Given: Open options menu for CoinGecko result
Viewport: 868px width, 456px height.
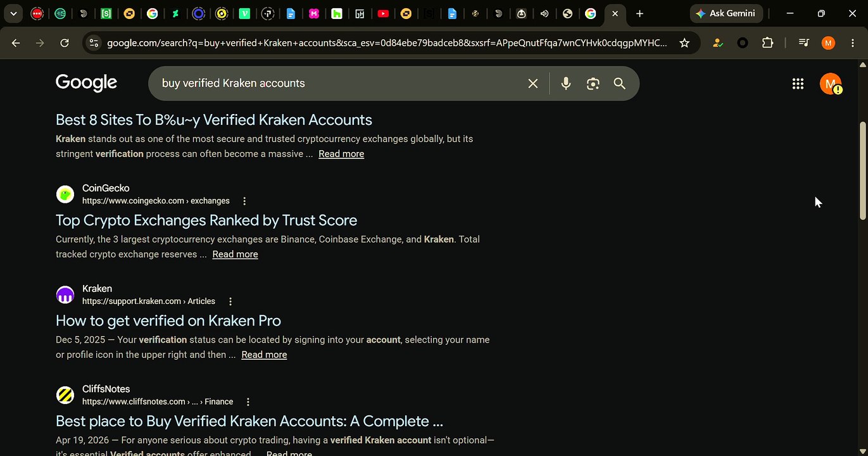Looking at the screenshot, I should pyautogui.click(x=244, y=201).
